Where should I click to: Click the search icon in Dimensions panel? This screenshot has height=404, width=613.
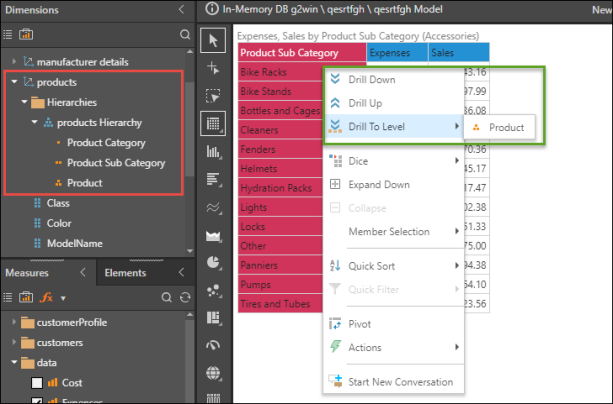coord(185,34)
